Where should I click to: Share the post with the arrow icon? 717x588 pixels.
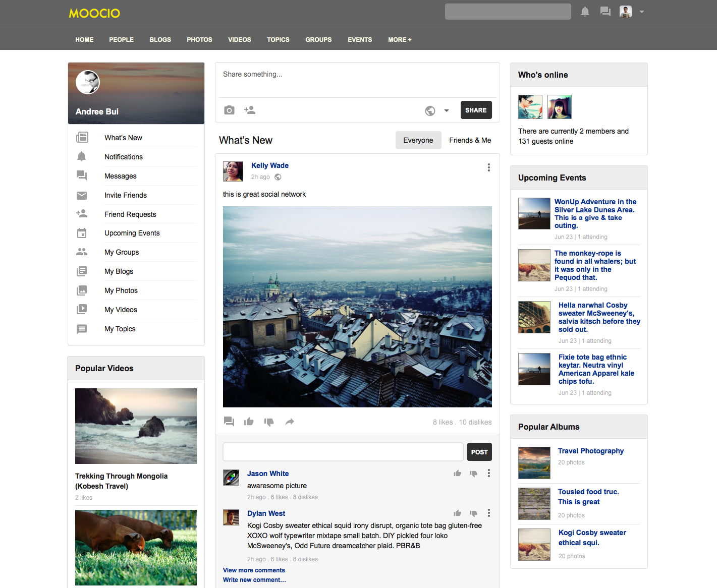coord(290,422)
